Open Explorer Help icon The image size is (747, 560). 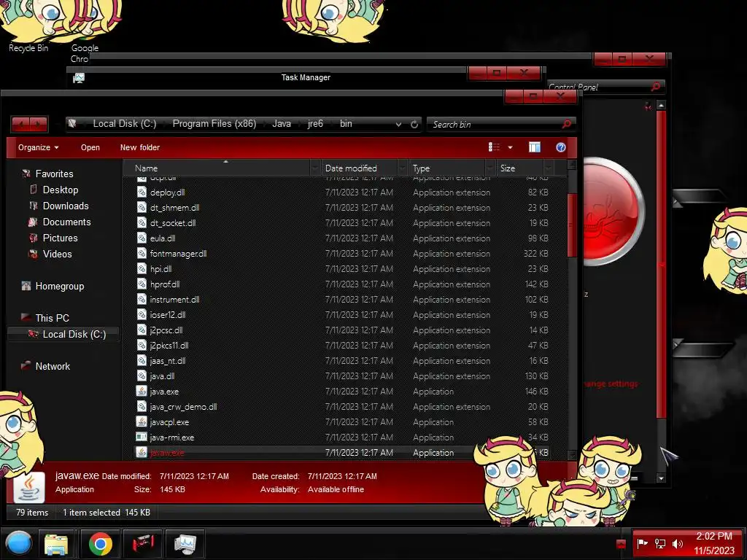(561, 147)
